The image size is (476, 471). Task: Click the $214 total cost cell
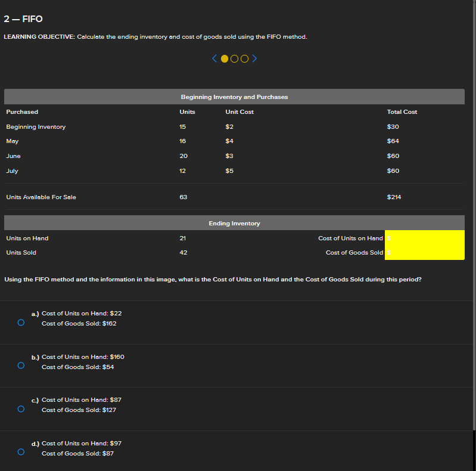(394, 197)
